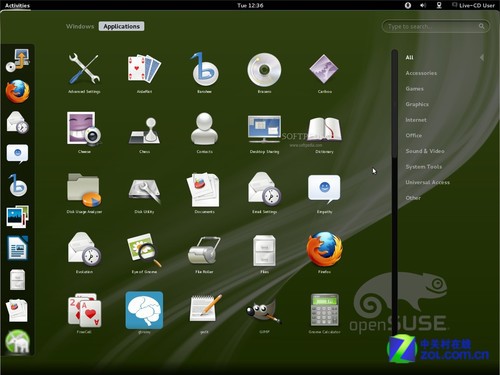Open Evolution mail from the dash sidebar
The width and height of the screenshot is (500, 375).
point(17,122)
